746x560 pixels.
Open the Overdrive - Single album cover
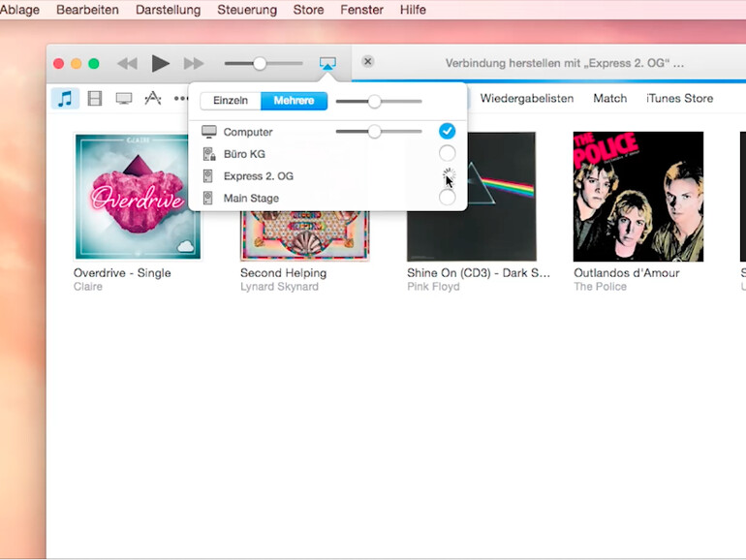139,197
